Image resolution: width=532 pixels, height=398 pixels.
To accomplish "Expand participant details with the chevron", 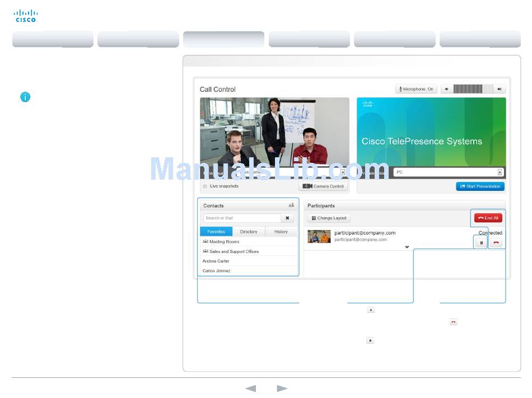I will [x=407, y=247].
